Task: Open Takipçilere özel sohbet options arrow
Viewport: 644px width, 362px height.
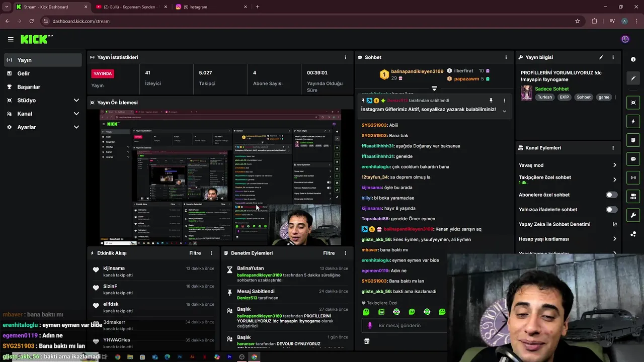Action: click(615, 179)
